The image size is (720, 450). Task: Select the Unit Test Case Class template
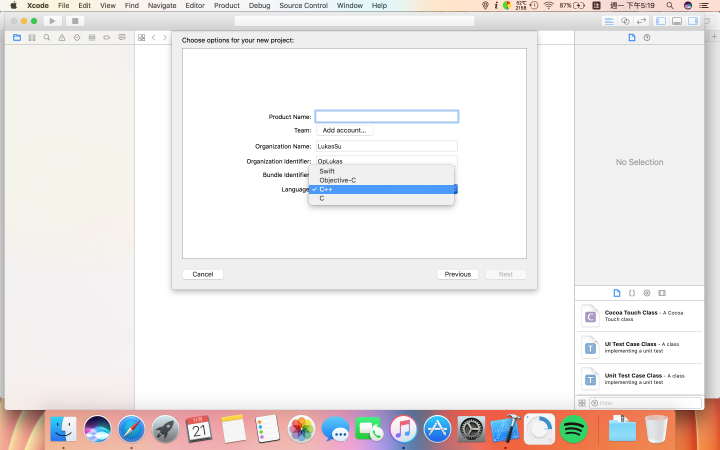tap(639, 379)
